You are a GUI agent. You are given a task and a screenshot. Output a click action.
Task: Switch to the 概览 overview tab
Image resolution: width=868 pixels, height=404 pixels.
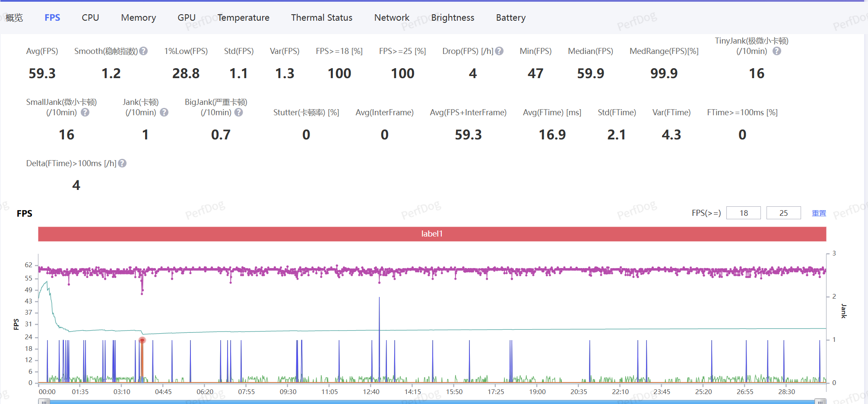[14, 18]
